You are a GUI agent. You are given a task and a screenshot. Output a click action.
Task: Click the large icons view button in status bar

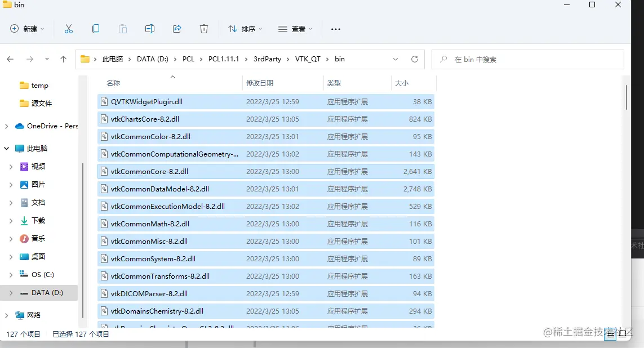(623, 334)
